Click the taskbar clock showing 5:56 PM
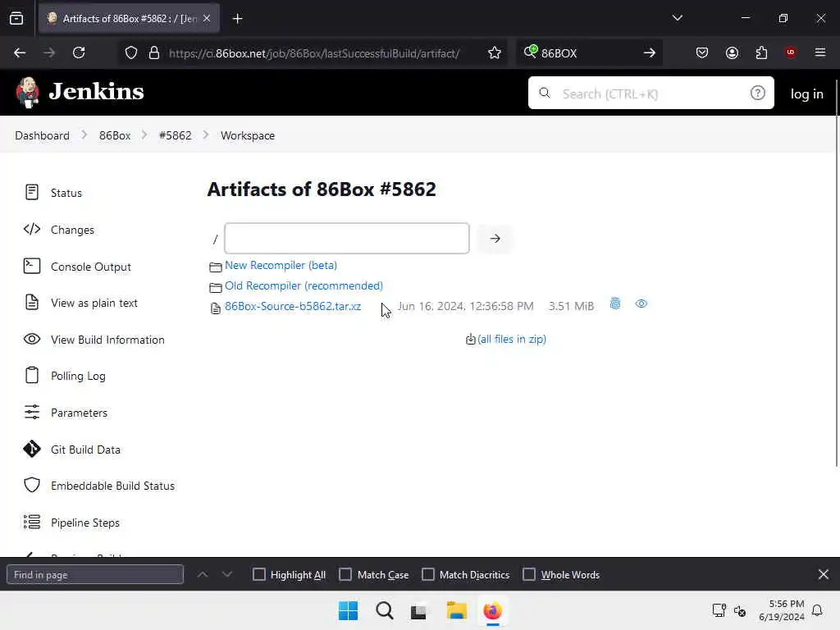Viewport: 840px width, 630px height. (782, 610)
